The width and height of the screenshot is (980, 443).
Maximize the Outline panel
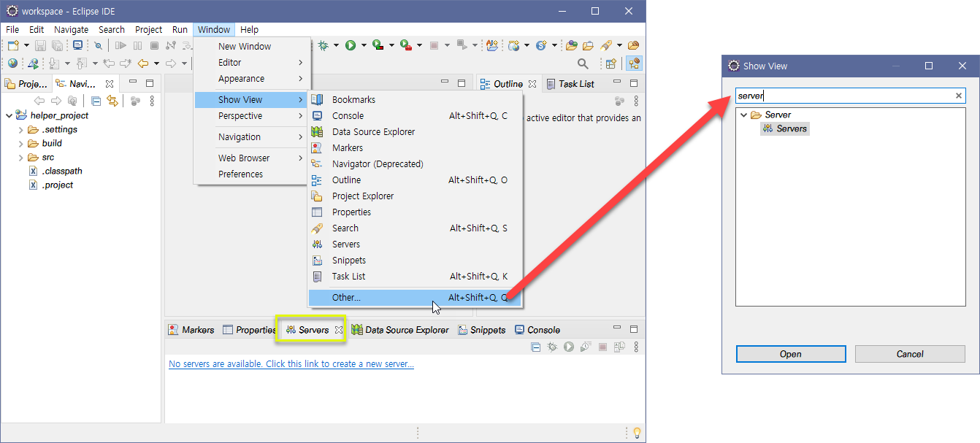tap(634, 83)
